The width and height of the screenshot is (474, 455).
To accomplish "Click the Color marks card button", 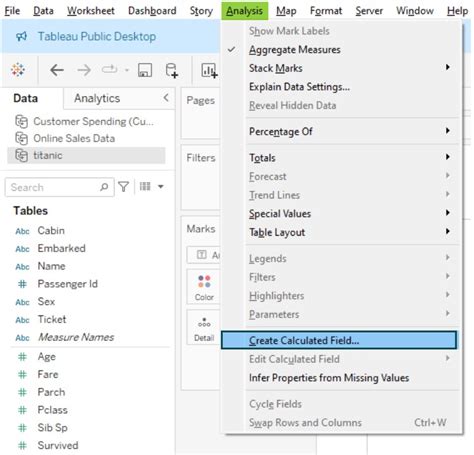I will (x=204, y=288).
